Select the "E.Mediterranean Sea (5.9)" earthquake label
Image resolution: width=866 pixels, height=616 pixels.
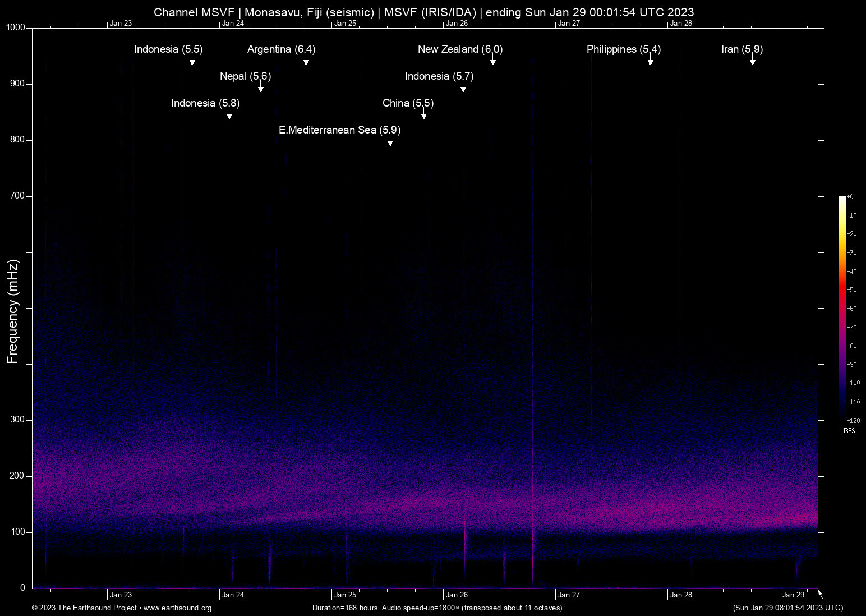tap(340, 130)
